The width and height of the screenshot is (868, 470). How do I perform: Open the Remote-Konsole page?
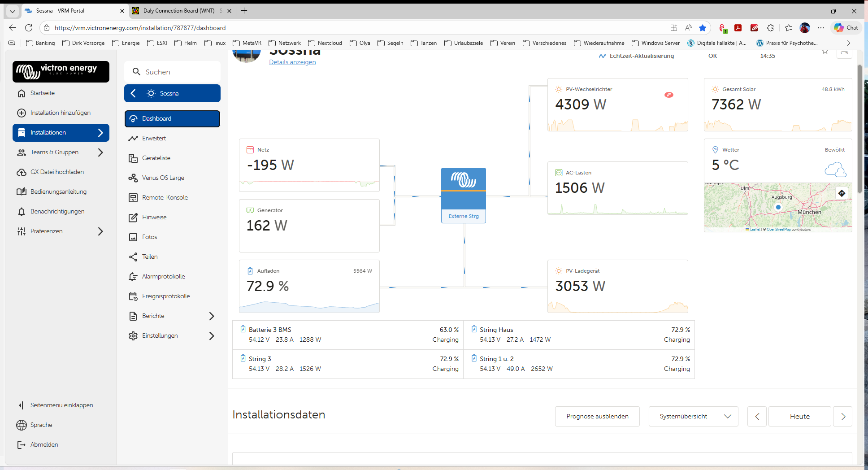pyautogui.click(x=165, y=197)
